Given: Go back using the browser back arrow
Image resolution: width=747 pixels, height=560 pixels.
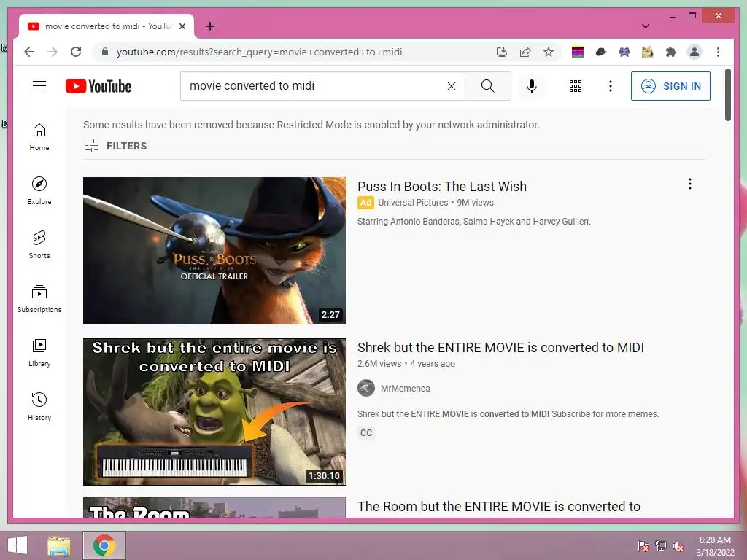Looking at the screenshot, I should point(29,52).
